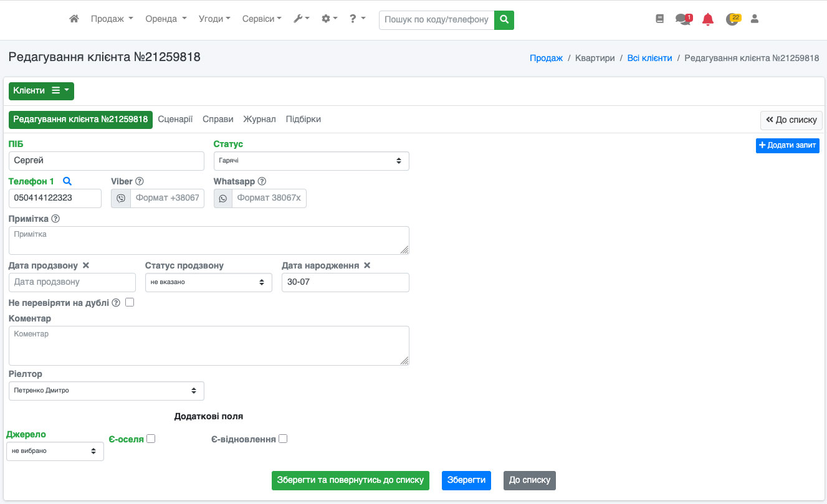Viewport: 827px width, 504px height.
Task: Open the wrench tools menu icon
Action: tap(302, 19)
